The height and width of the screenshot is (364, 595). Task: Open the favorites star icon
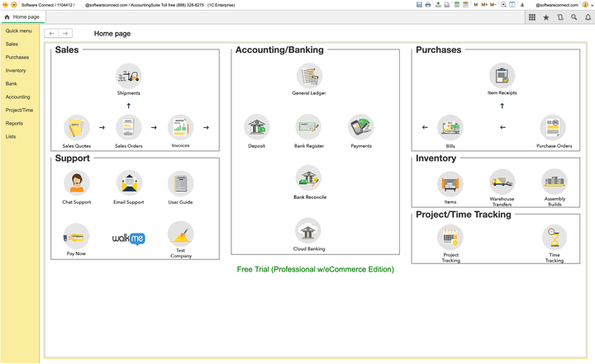pos(546,17)
